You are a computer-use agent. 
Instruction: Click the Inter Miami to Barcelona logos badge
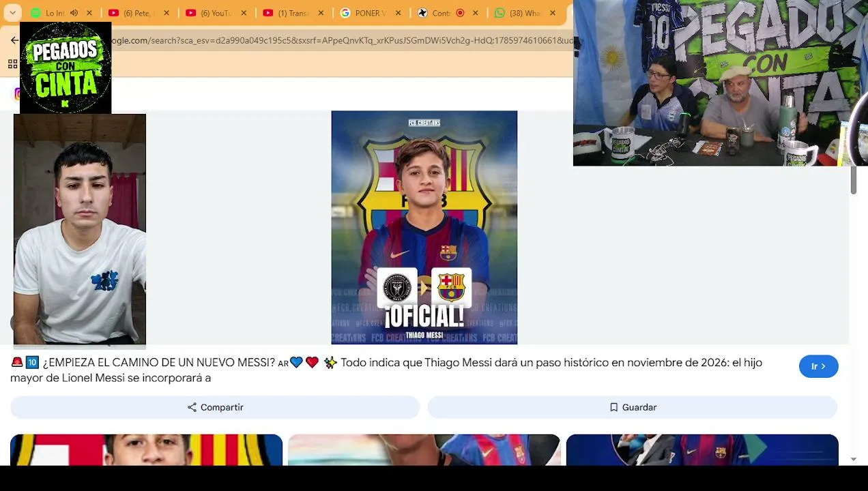[x=424, y=287]
